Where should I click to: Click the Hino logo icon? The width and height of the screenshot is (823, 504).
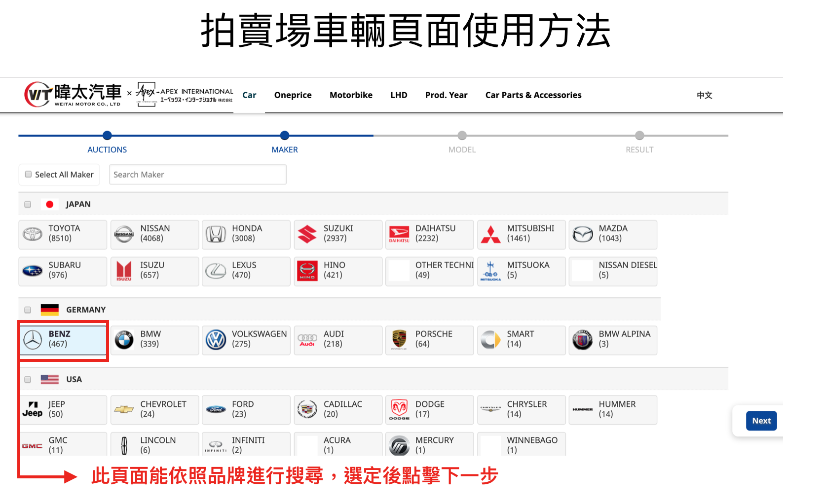pos(307,271)
